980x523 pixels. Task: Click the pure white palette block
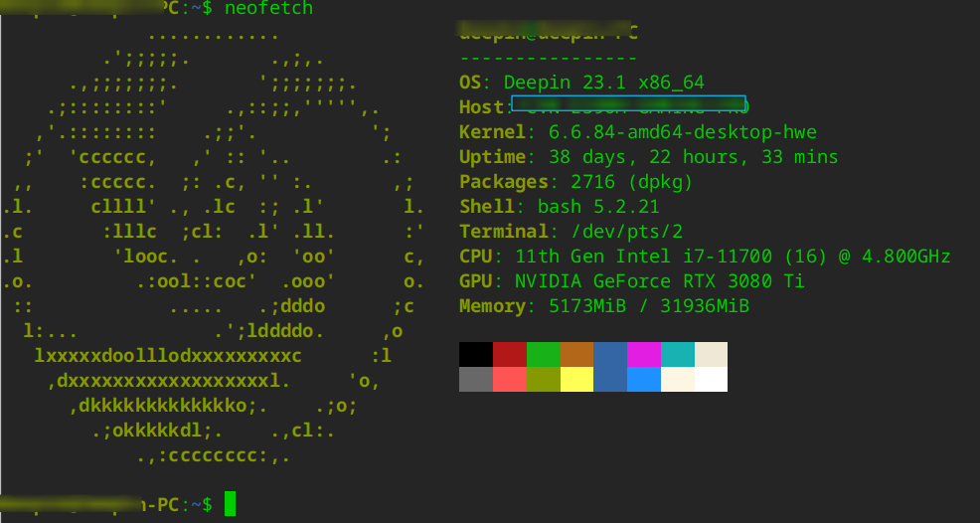pos(712,379)
